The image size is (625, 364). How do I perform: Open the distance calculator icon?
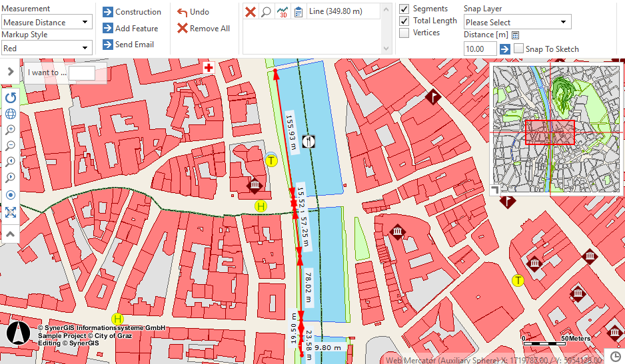coord(515,35)
